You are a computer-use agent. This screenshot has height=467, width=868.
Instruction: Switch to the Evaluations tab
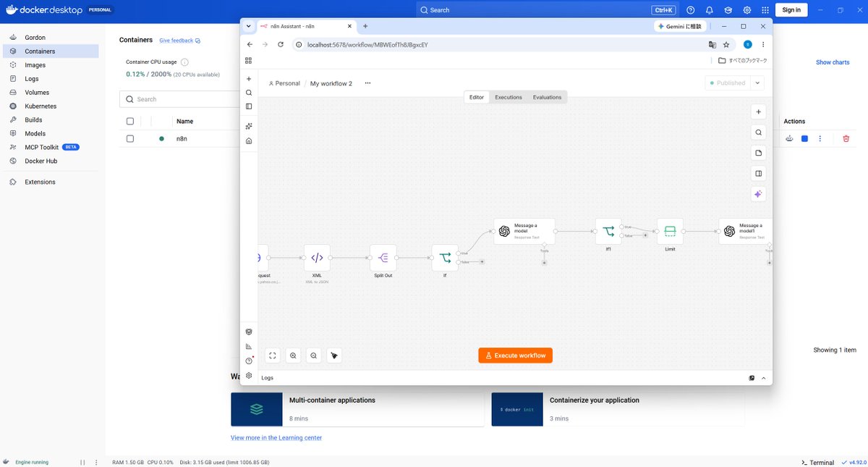[547, 97]
